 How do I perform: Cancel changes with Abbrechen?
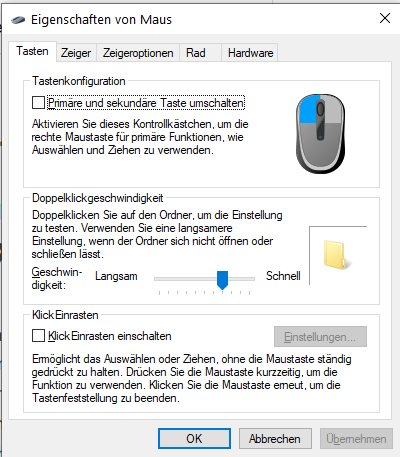(275, 439)
